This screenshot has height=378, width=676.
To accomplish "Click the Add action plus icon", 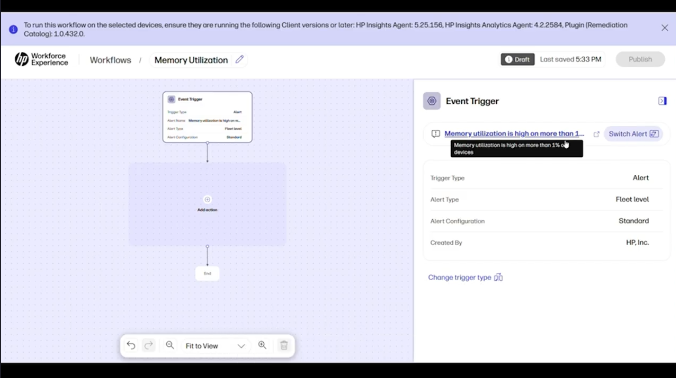I will (x=207, y=200).
